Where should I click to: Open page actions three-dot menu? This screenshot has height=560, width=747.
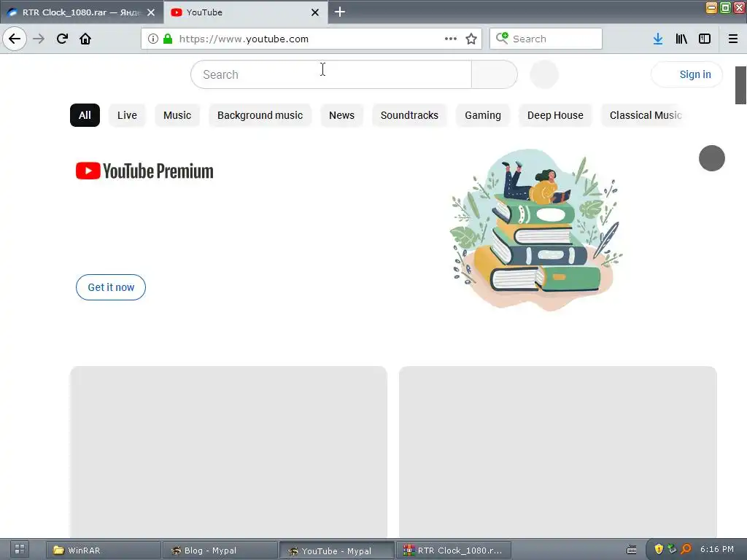[451, 39]
